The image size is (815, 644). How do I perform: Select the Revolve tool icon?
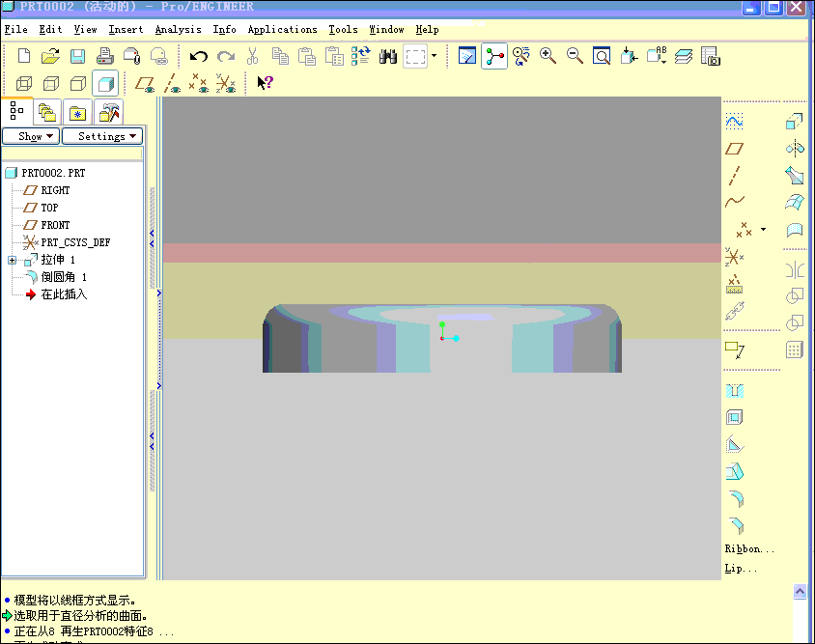795,149
